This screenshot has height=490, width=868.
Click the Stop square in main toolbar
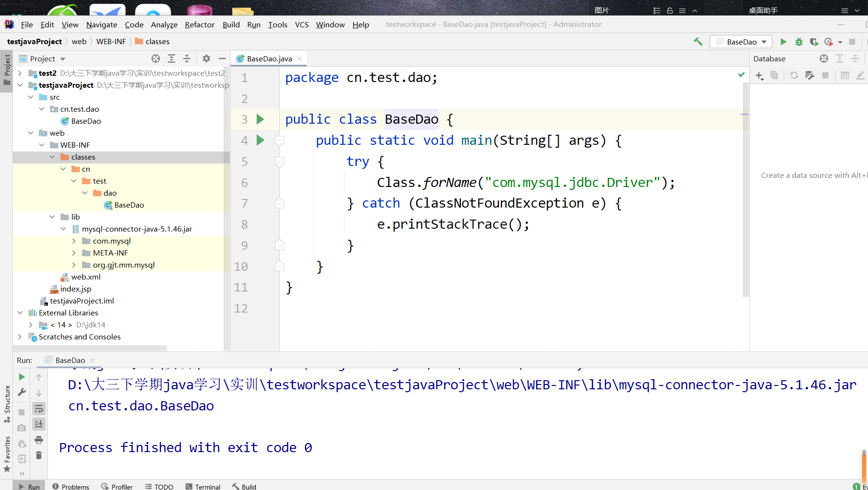click(x=852, y=42)
